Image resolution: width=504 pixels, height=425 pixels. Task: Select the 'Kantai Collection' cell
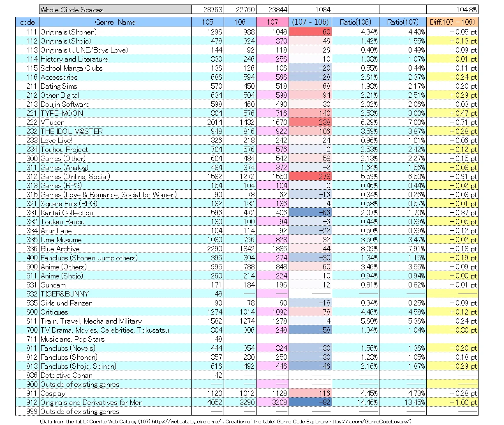pyautogui.click(x=115, y=213)
